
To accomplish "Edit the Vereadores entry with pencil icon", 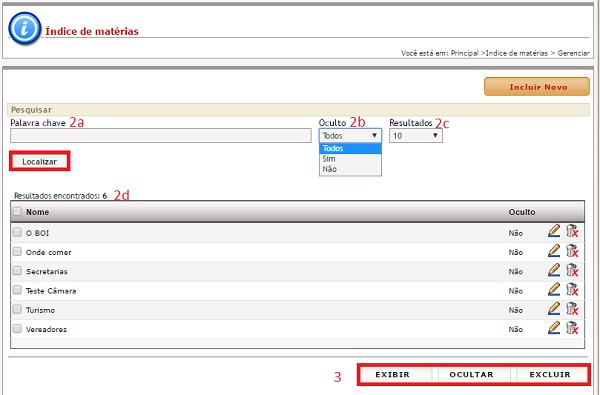I will point(554,328).
